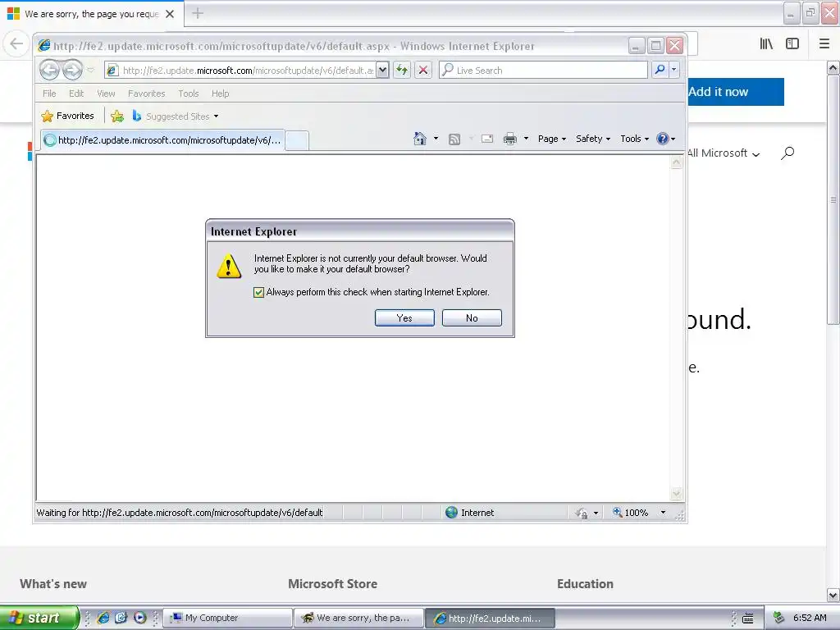This screenshot has height=630, width=840.
Task: Open the Tools menu in the menu bar
Action: [189, 94]
